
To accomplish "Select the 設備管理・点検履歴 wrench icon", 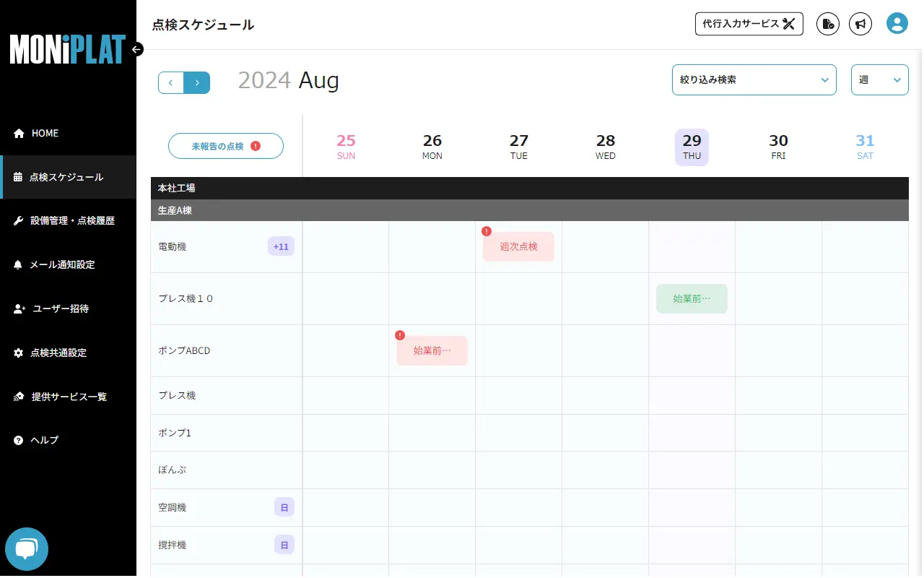I will coord(19,220).
